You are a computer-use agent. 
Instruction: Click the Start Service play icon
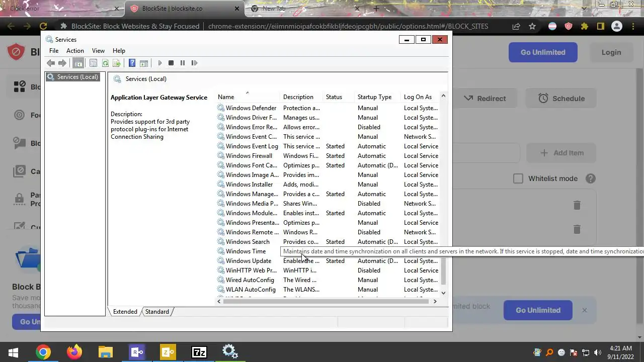(160, 63)
